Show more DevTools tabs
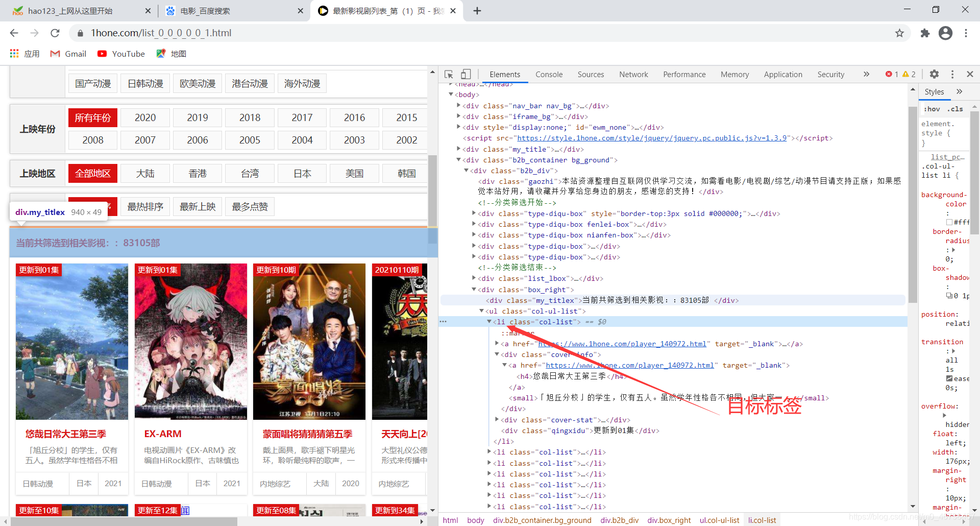 pos(866,74)
